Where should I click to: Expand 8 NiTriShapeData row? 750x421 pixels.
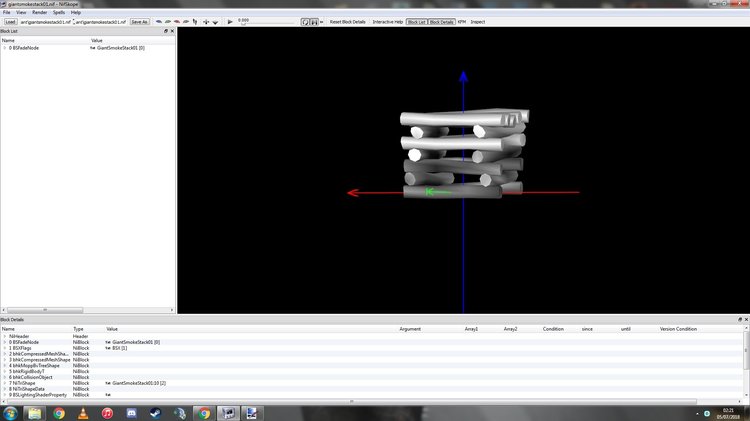(5, 389)
